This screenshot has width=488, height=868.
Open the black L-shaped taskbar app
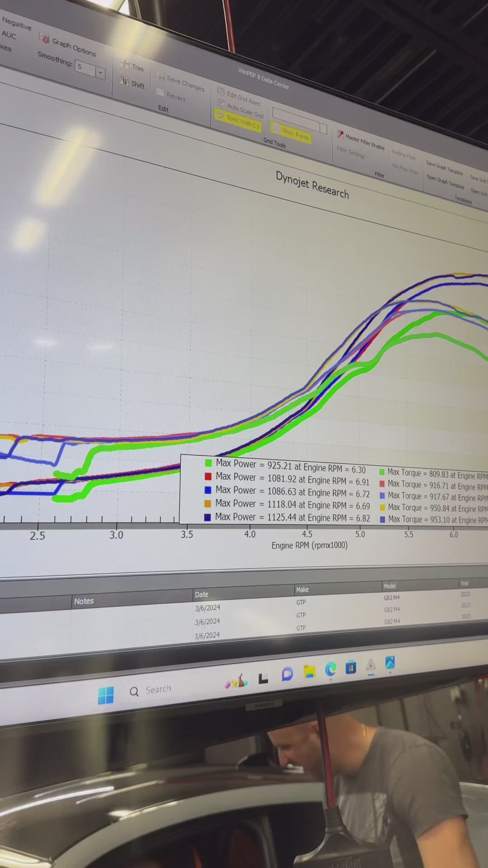[x=263, y=678]
